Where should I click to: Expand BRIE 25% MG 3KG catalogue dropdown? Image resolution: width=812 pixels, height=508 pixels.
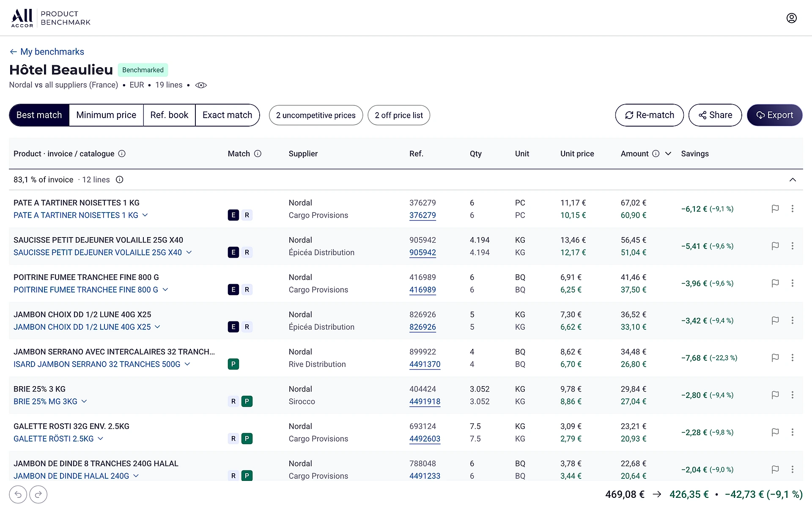pyautogui.click(x=84, y=401)
